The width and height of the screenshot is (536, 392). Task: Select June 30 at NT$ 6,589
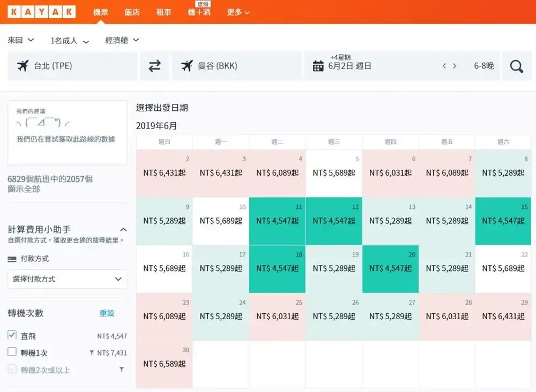pyautogui.click(x=164, y=364)
